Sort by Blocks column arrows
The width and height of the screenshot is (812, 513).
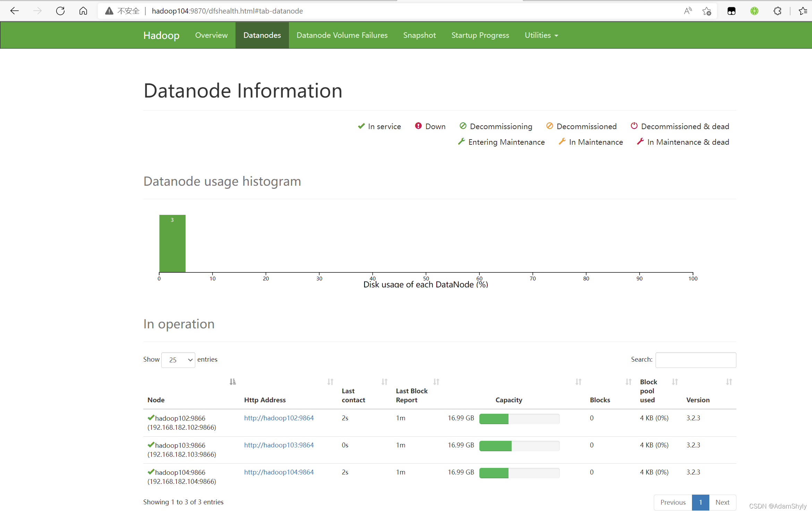(628, 382)
